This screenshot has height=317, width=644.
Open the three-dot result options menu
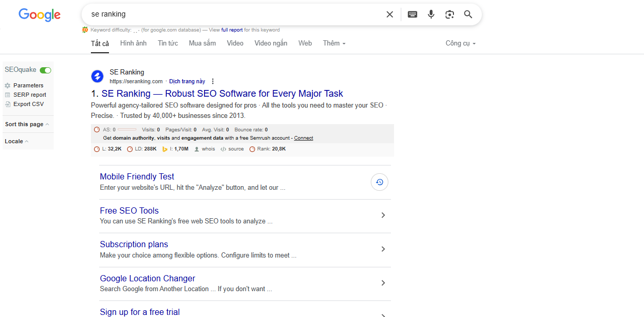[x=213, y=81]
